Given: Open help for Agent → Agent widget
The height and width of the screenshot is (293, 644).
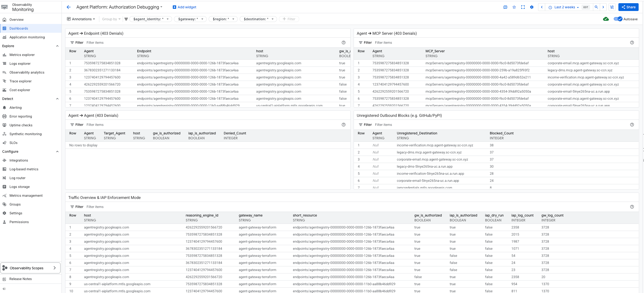Looking at the screenshot, I should pyautogui.click(x=344, y=125).
